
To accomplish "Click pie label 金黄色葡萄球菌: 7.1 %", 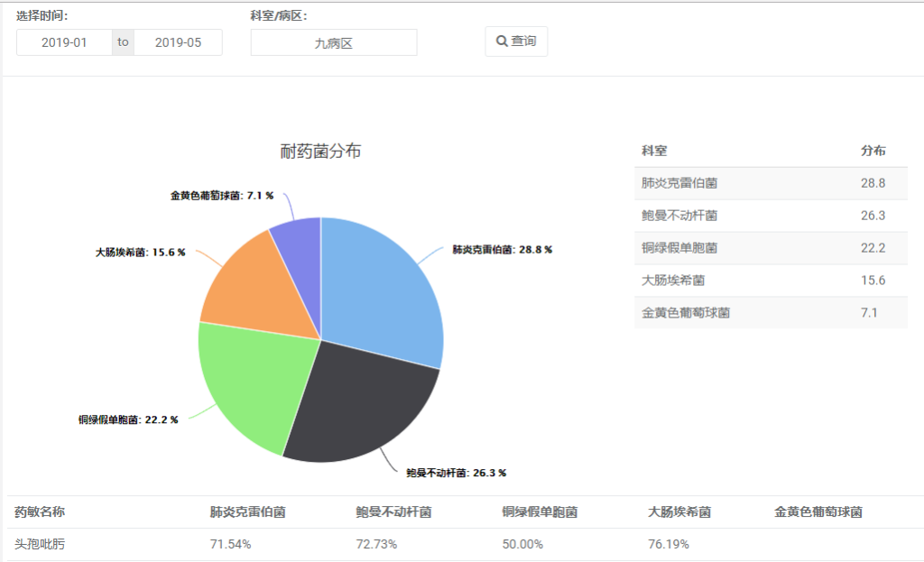I will coord(222,196).
